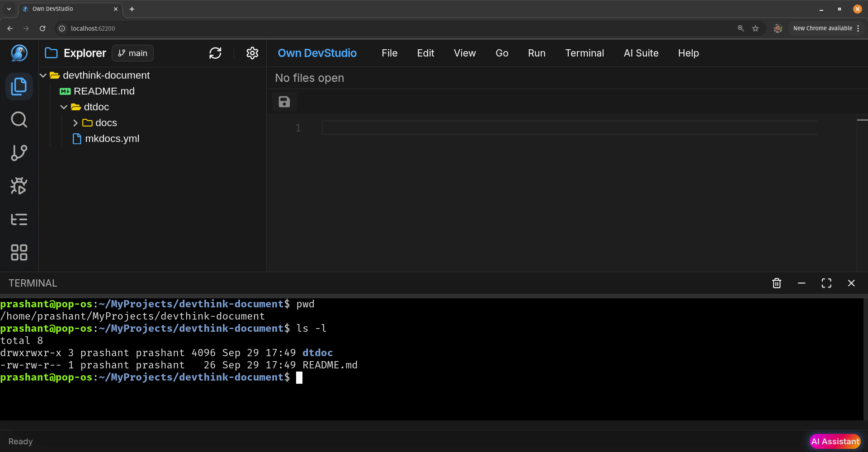The image size is (868, 452).
Task: Click the main branch button
Action: pos(132,53)
